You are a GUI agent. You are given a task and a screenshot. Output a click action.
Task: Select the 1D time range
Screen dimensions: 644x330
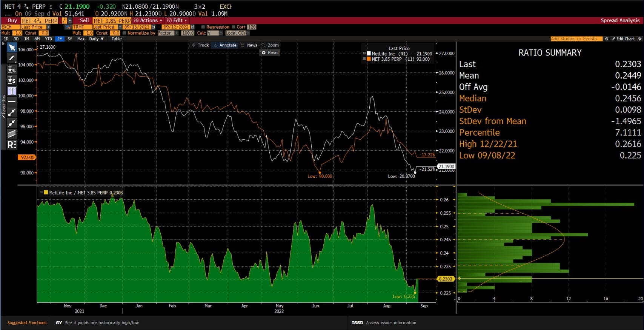(x=6, y=39)
